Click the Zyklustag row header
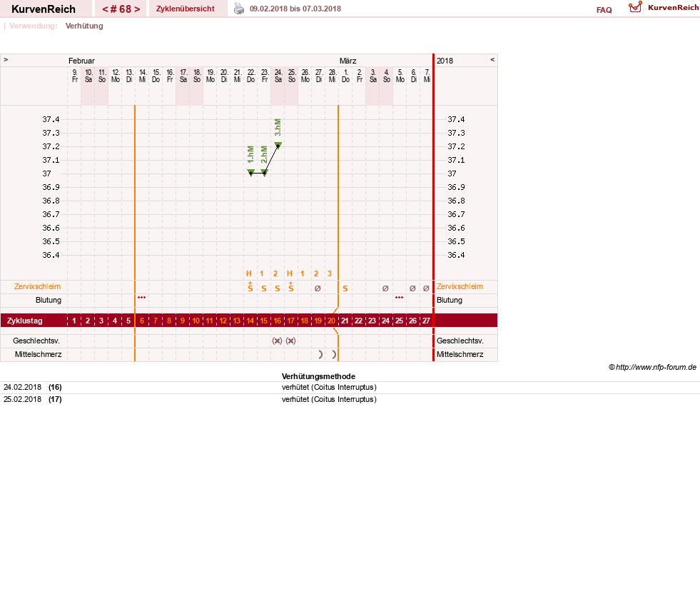700x604 pixels. pos(24,321)
